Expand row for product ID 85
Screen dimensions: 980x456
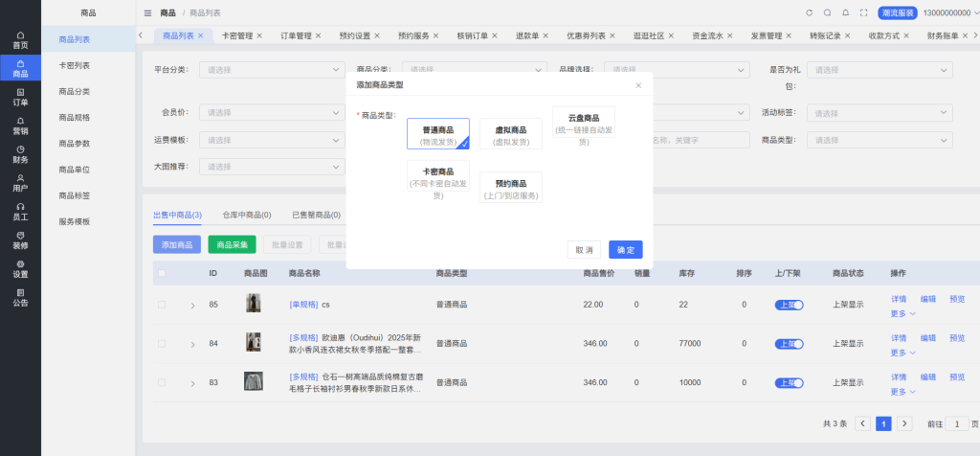[192, 306]
